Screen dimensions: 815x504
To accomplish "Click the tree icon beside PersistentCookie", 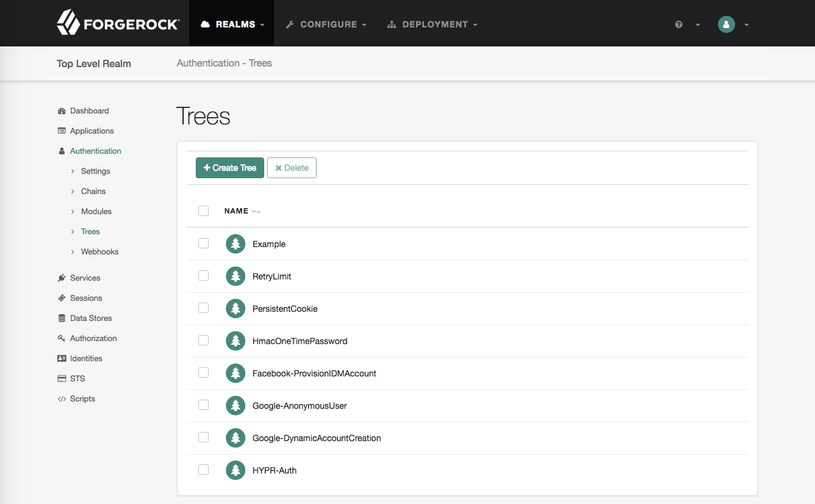I will point(235,309).
